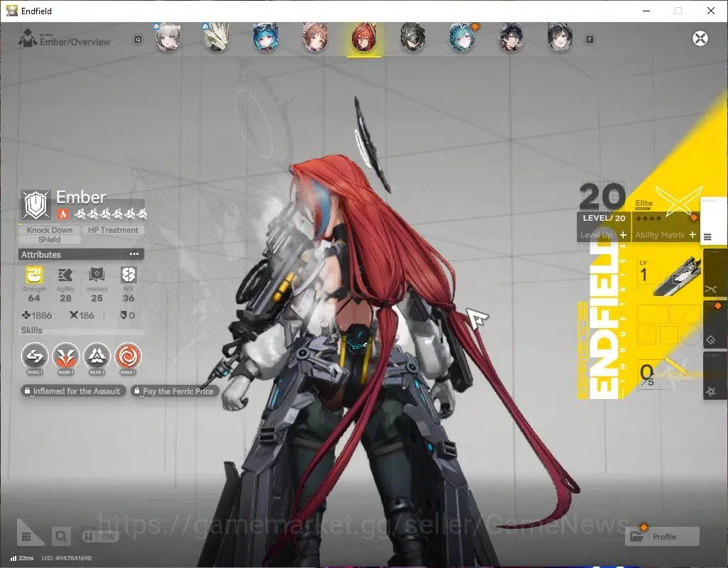
Task: Select the white feathered creature operator portrait
Action: [x=216, y=37]
